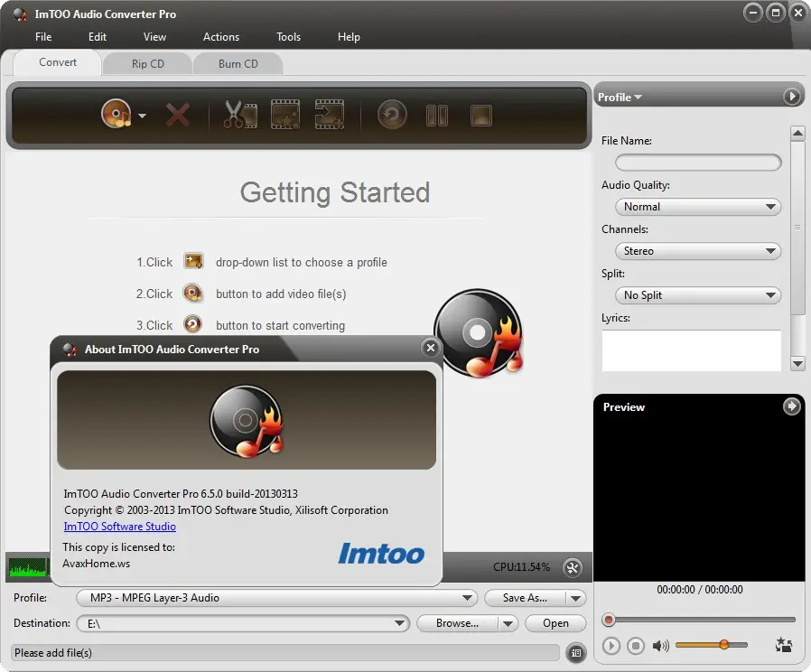Click the effects filmstrip icon

pos(284,115)
